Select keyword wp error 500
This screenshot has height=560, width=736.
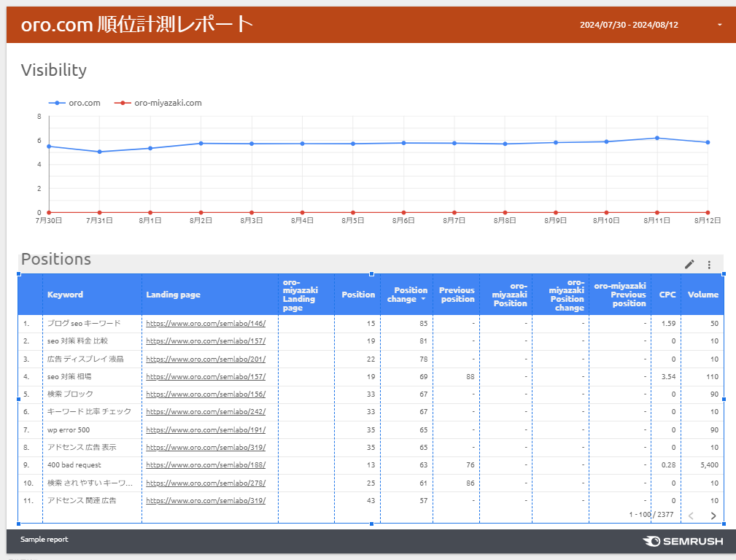coord(69,430)
